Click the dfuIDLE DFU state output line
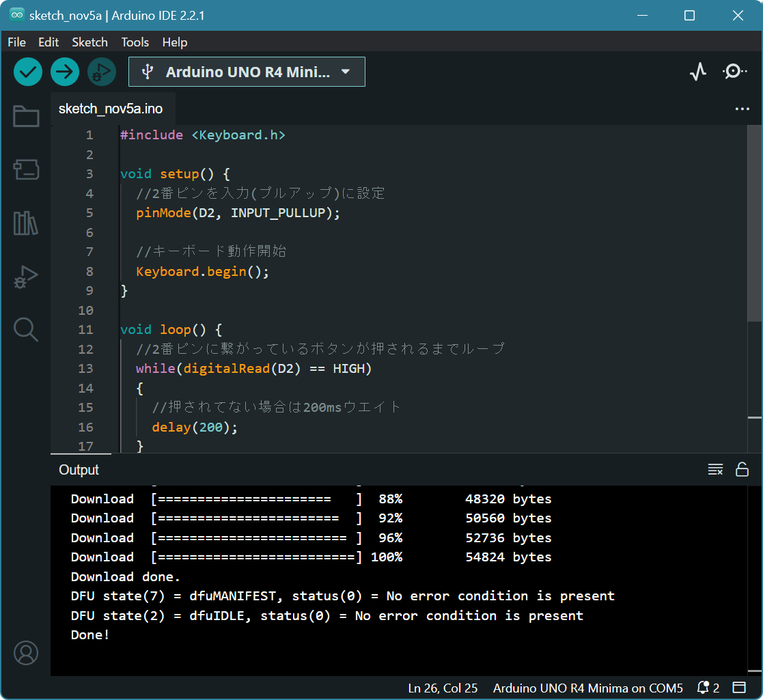Image resolution: width=763 pixels, height=700 pixels. [x=327, y=615]
